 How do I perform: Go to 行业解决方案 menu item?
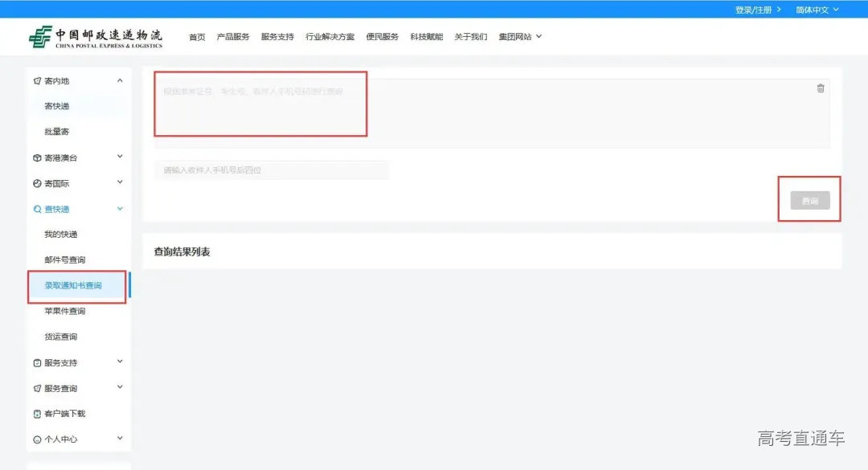tap(330, 37)
